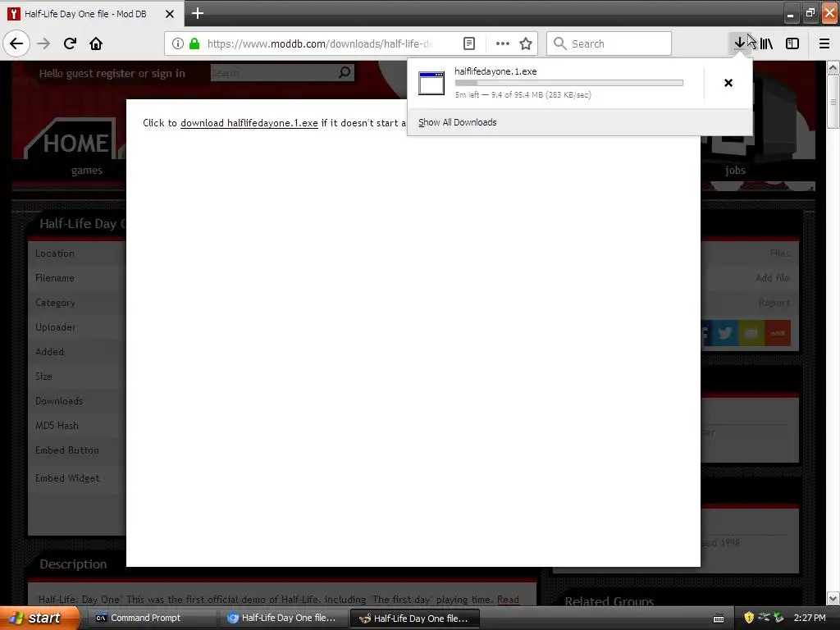
Task: Click the security shield tray icon
Action: 749,618
